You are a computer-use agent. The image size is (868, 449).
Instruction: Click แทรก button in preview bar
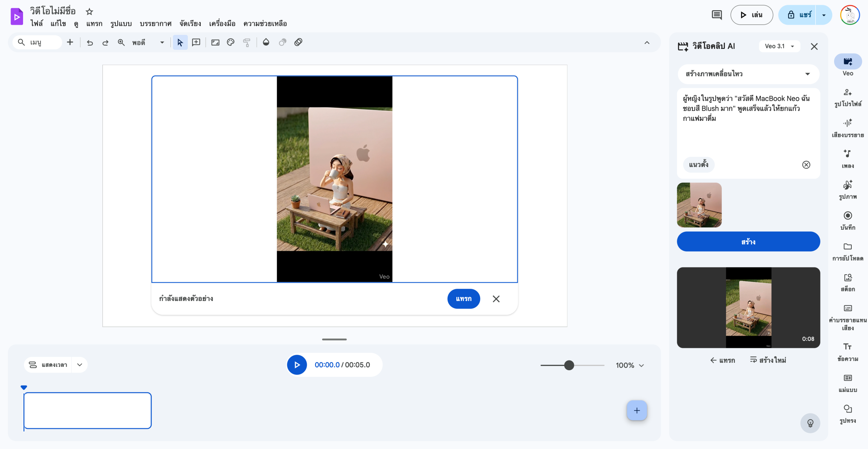tap(463, 299)
